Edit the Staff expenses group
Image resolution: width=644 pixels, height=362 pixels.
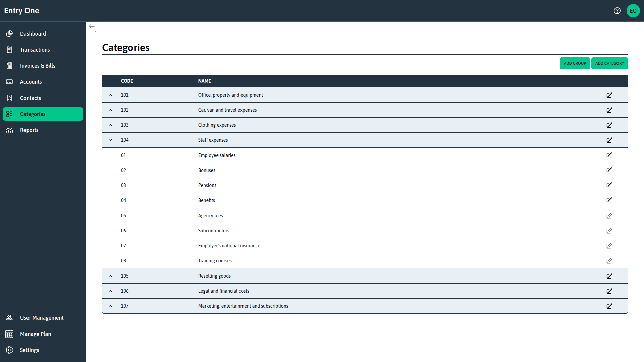click(609, 140)
